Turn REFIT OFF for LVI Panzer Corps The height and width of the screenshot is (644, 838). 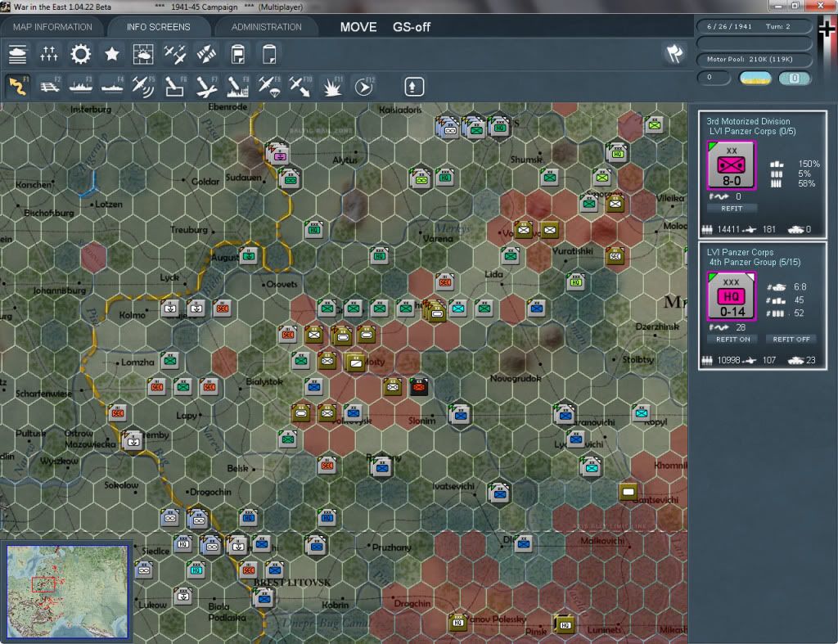coord(791,339)
